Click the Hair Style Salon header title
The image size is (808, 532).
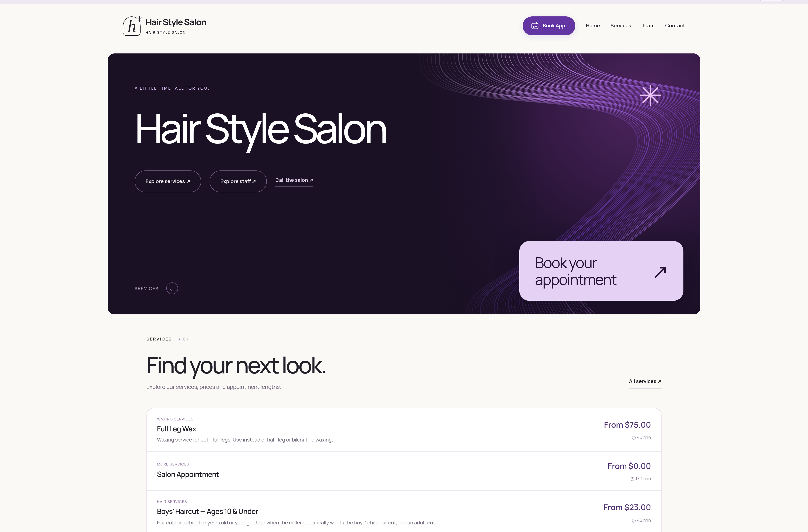click(x=175, y=22)
